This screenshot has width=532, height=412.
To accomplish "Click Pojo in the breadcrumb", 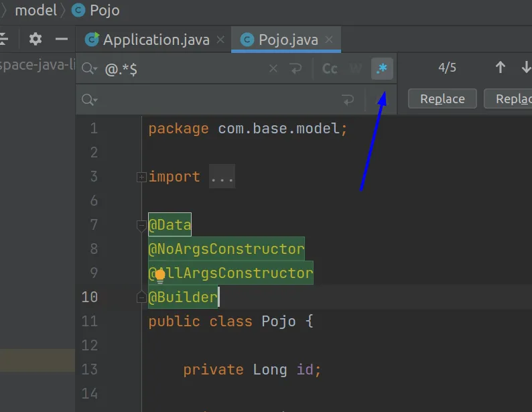I will pos(103,10).
